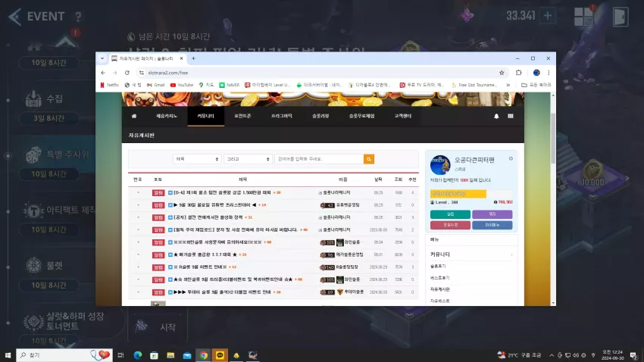Open the 그리고 search operator dropdown

click(248, 159)
